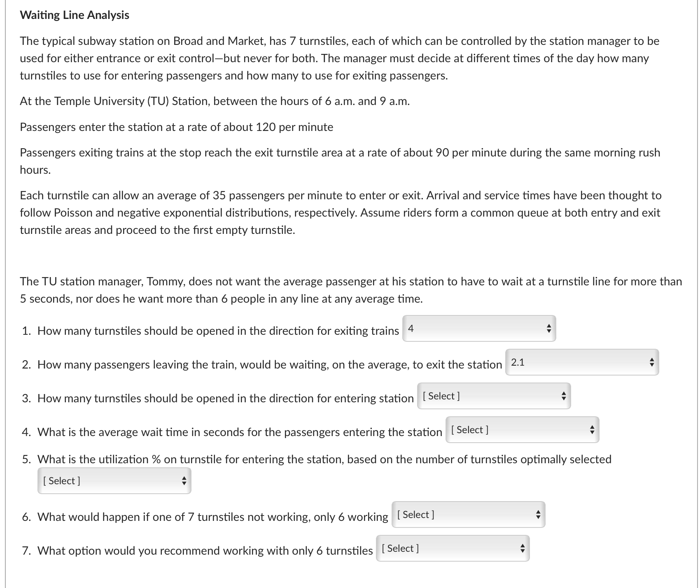The width and height of the screenshot is (700, 588).
Task: Click the arrow icon on utilization selector
Action: tap(184, 480)
